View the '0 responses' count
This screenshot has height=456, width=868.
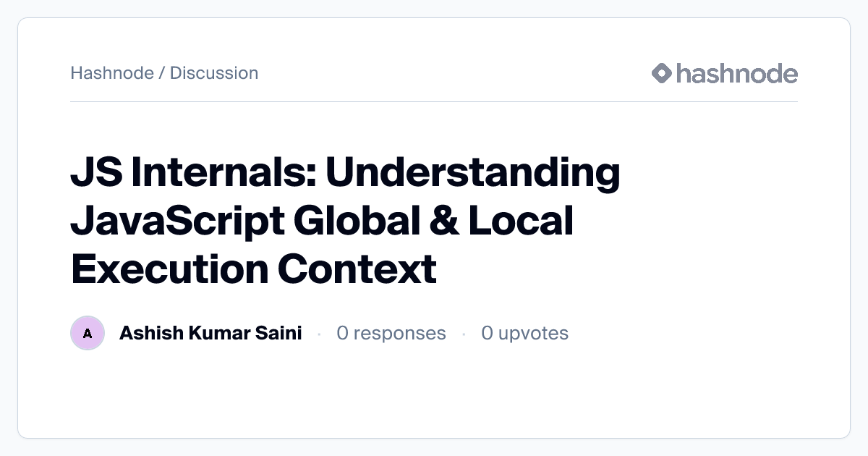click(391, 333)
